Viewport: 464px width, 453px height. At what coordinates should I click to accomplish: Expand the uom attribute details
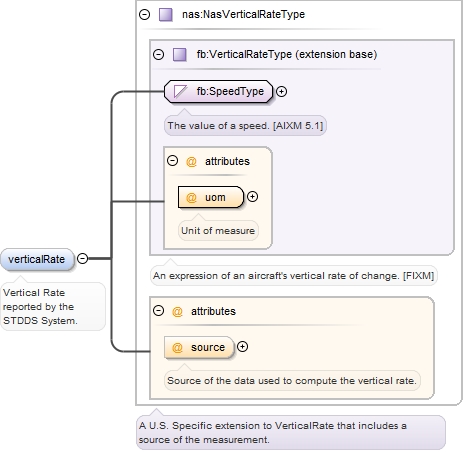pyautogui.click(x=252, y=197)
